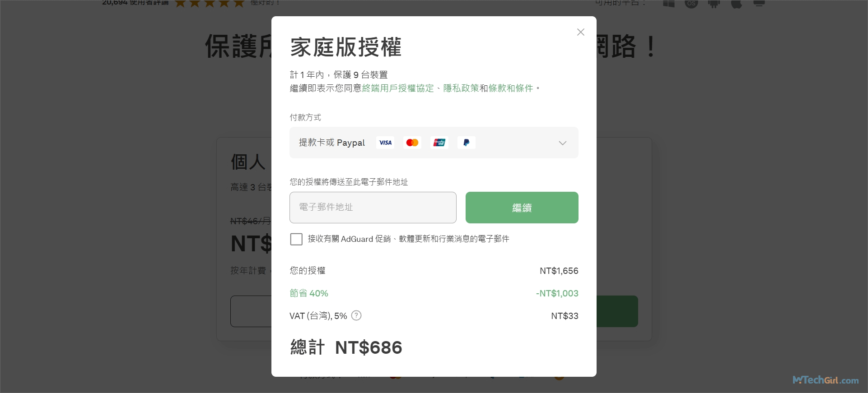Expand payment methods using the chevron arrow
868x393 pixels.
point(562,143)
